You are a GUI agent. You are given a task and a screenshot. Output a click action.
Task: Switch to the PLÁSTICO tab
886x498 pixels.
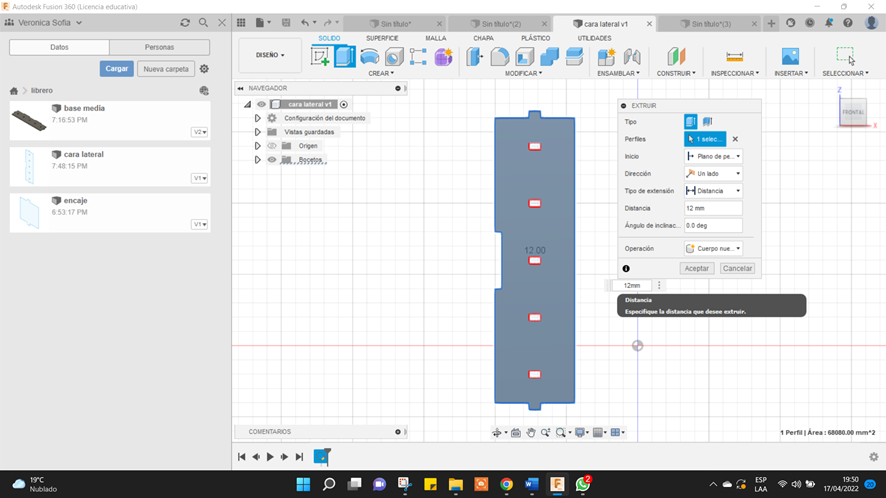pyautogui.click(x=535, y=38)
